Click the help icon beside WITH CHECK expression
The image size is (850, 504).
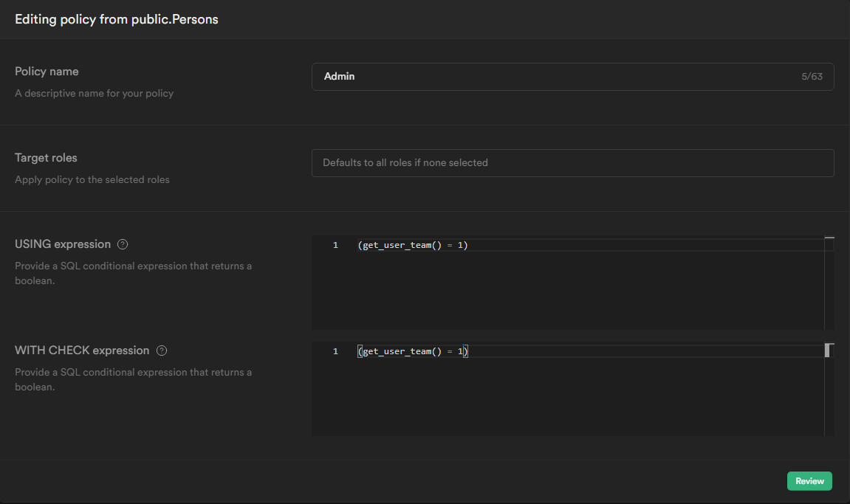pyautogui.click(x=162, y=351)
